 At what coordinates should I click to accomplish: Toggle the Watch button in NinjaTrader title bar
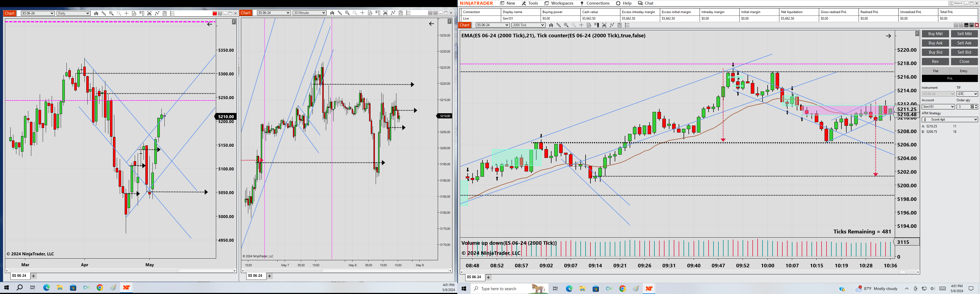pyautogui.click(x=956, y=4)
